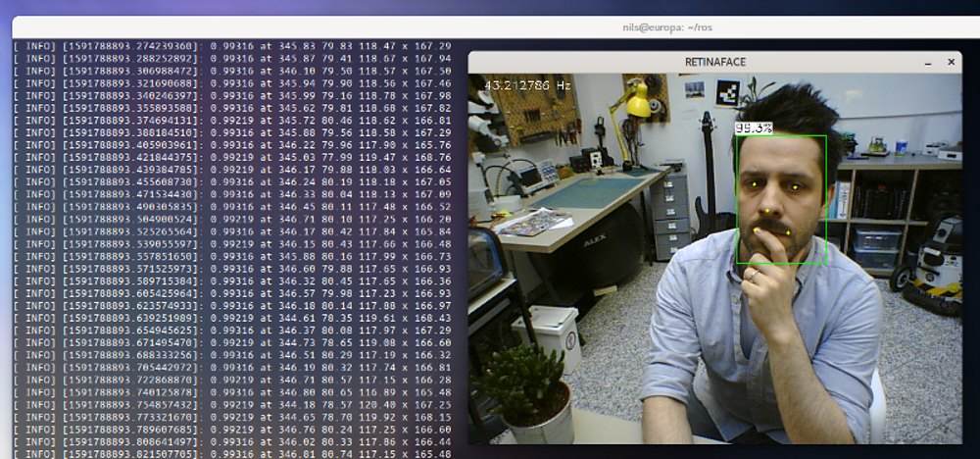The height and width of the screenshot is (459, 980).
Task: Click the log line ending 118.68 x 167.82
Action: (232, 108)
